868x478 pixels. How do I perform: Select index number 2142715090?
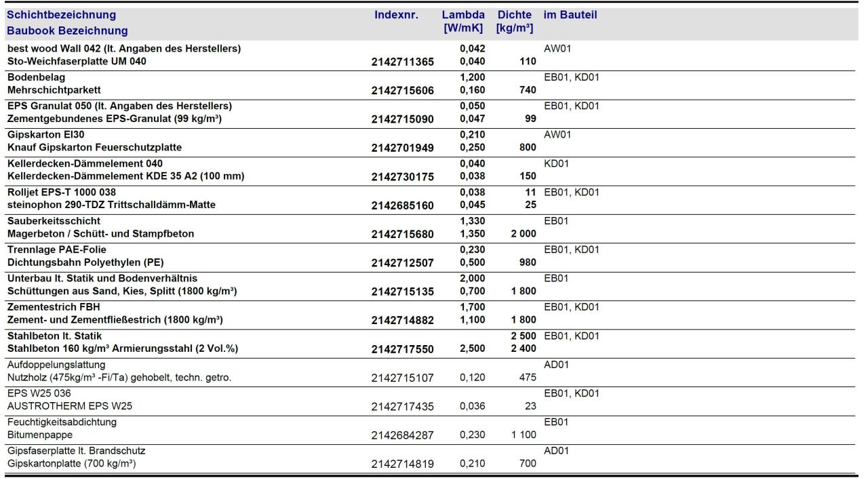pyautogui.click(x=402, y=120)
